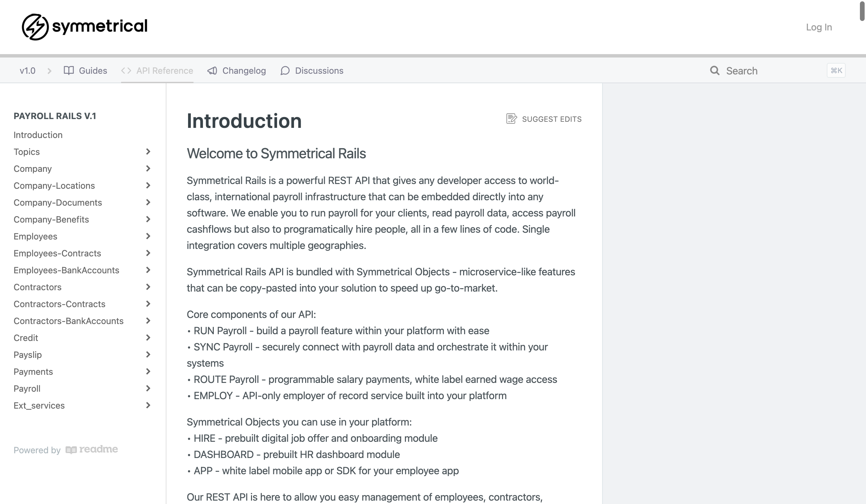This screenshot has height=504, width=866.
Task: Click the SUGGEST EDITS link
Action: tap(544, 119)
